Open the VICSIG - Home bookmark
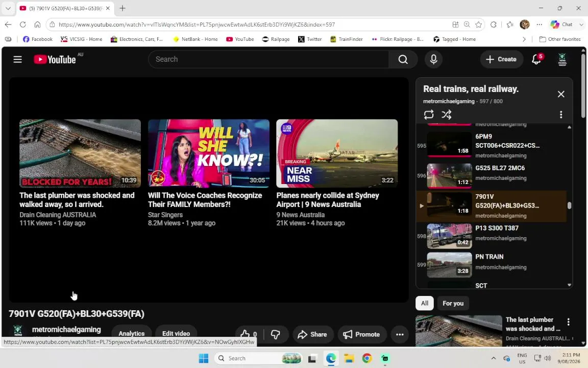Image resolution: width=588 pixels, height=368 pixels. pos(81,39)
